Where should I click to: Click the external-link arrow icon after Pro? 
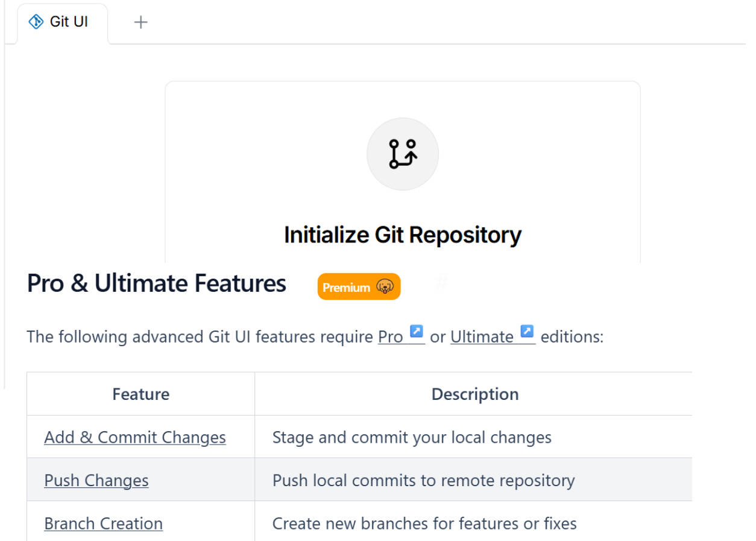click(x=417, y=331)
